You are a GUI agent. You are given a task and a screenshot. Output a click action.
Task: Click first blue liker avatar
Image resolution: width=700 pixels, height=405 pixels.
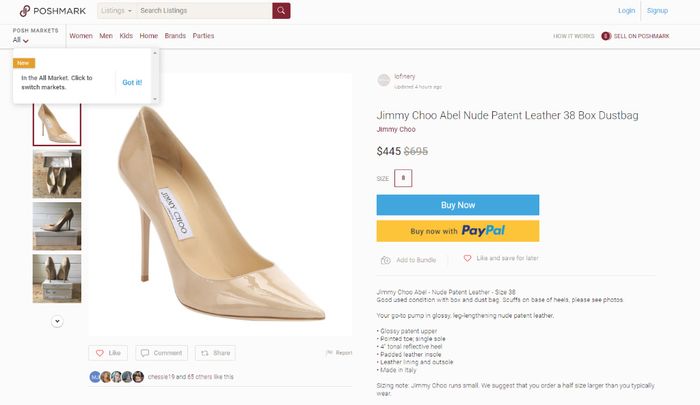click(x=95, y=377)
